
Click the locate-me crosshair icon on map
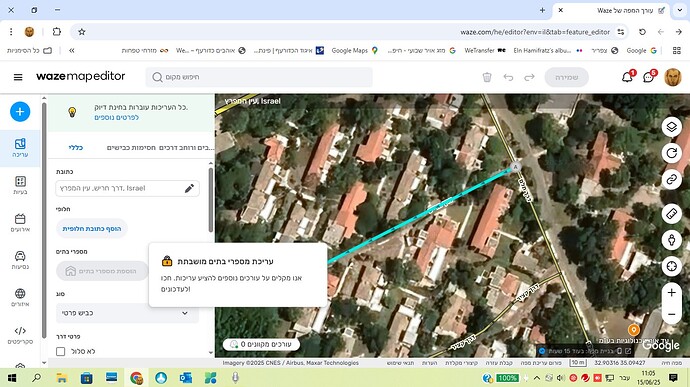point(672,266)
